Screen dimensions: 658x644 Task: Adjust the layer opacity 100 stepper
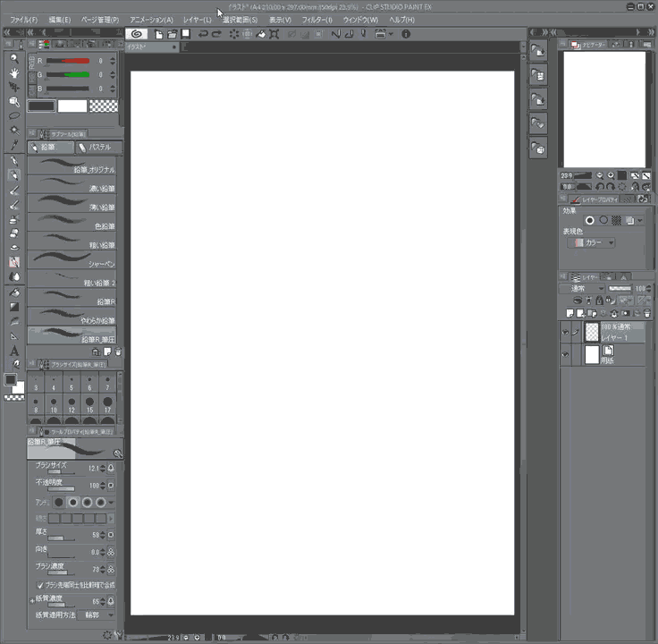[649, 288]
